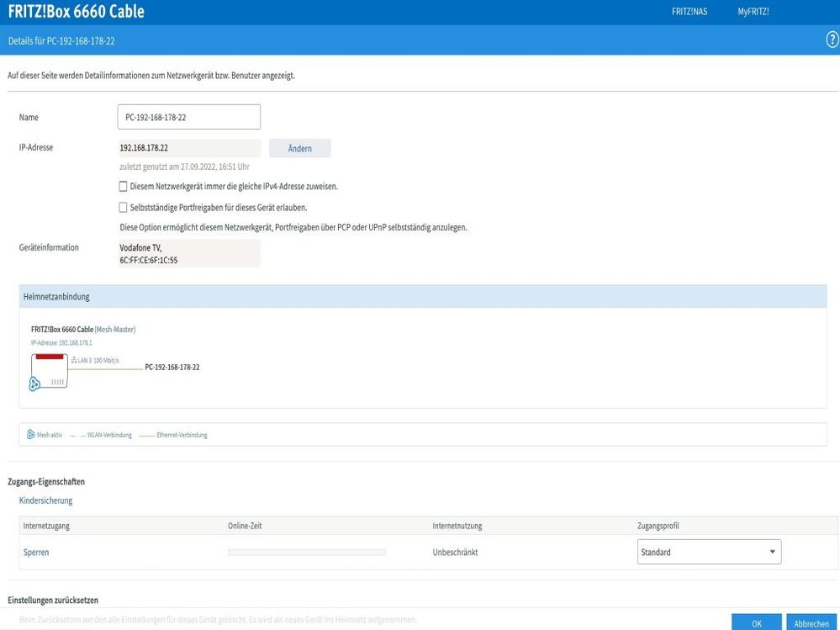The width and height of the screenshot is (840, 630).
Task: Click FRITZ!Box 6660 Cable Mesh-Master label
Action: (83, 329)
